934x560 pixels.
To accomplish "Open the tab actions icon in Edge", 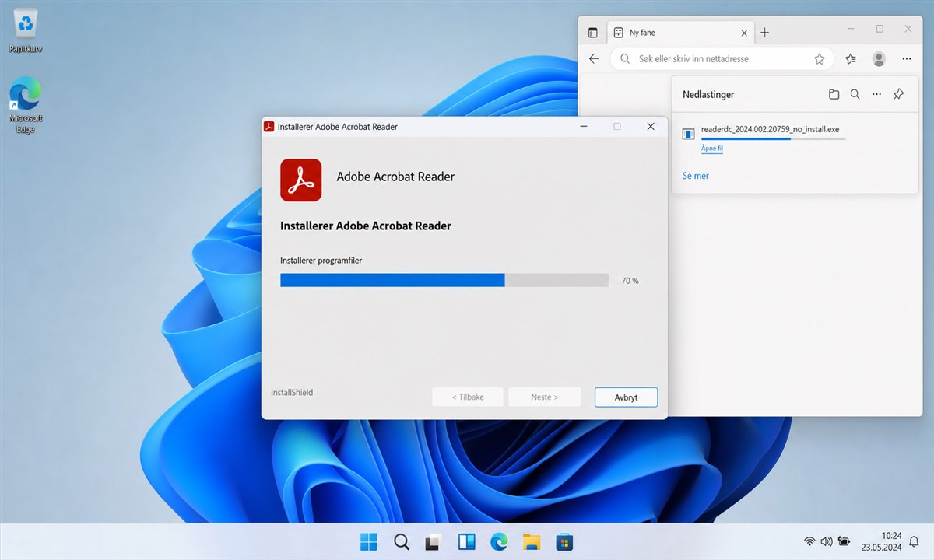I will 593,33.
